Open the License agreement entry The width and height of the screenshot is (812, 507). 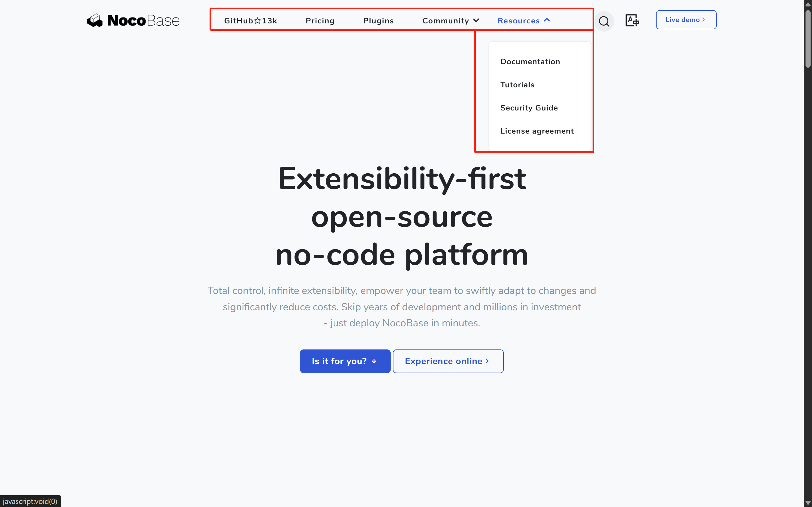(537, 131)
